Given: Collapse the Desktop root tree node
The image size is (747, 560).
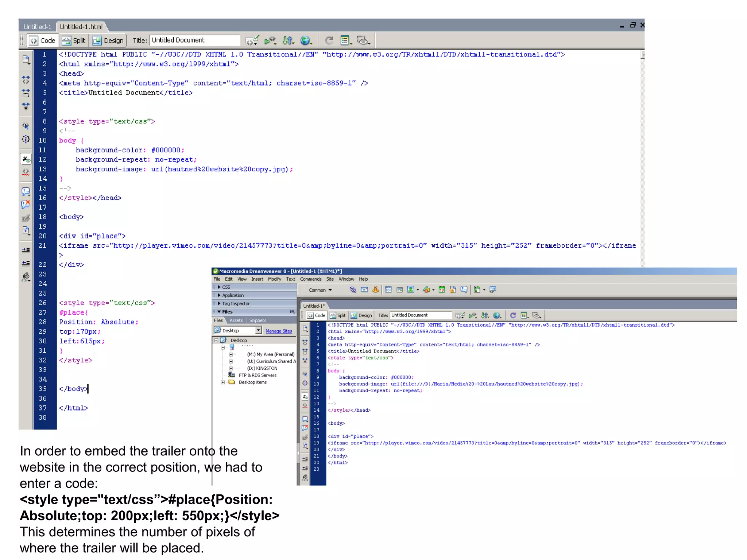Looking at the screenshot, I should click(x=216, y=340).
